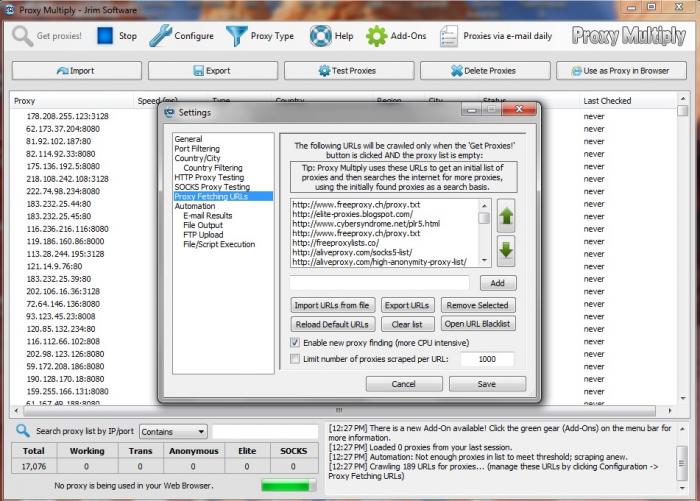Select General in the Settings list
Screen dimensions: 700x501
188,139
